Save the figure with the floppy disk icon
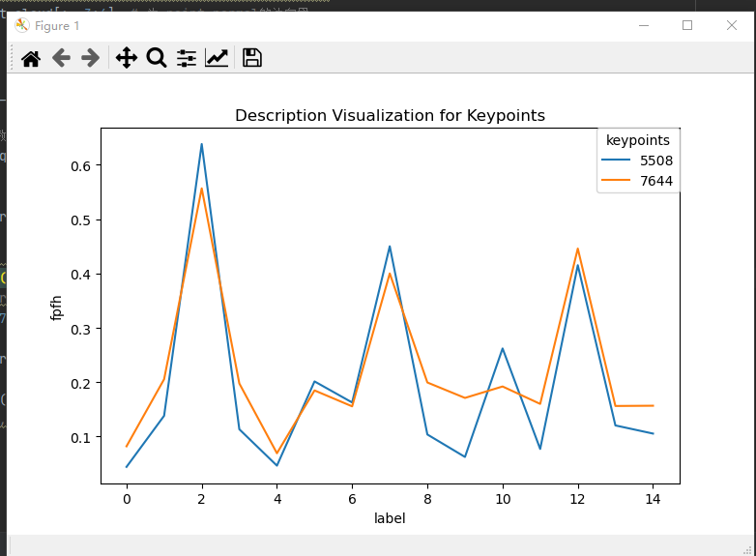756x556 pixels. (251, 58)
